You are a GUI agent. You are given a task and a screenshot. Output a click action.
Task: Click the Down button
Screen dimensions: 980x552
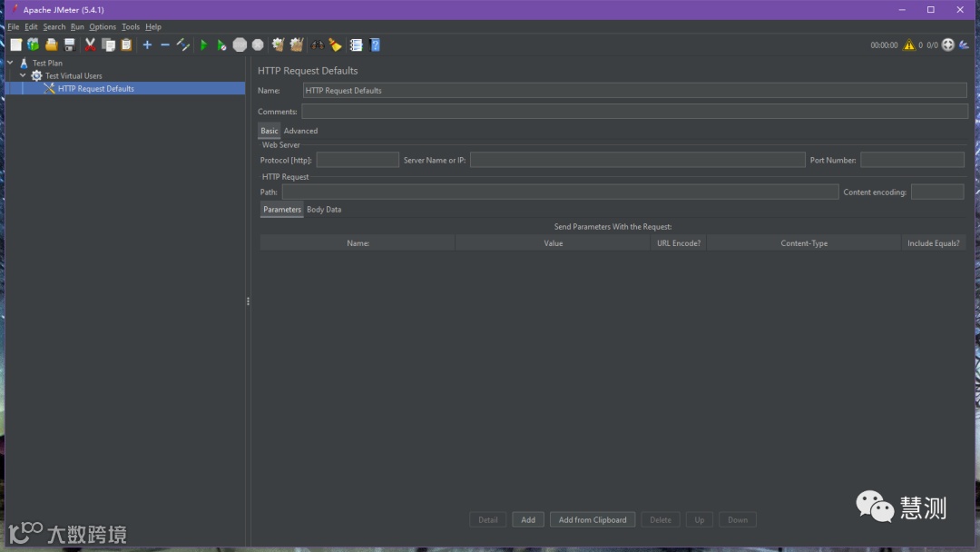coord(738,519)
